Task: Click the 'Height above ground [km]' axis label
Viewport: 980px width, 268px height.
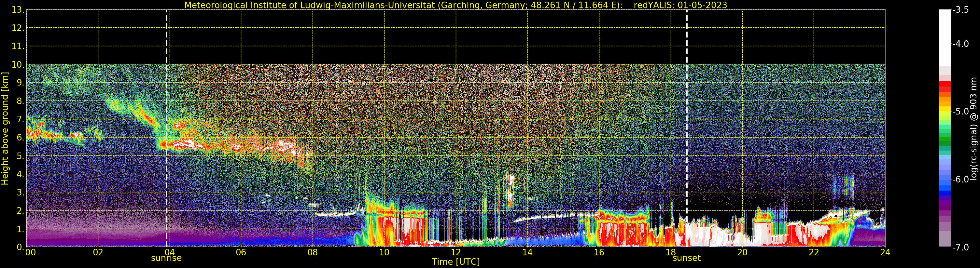Action: tap(5, 128)
